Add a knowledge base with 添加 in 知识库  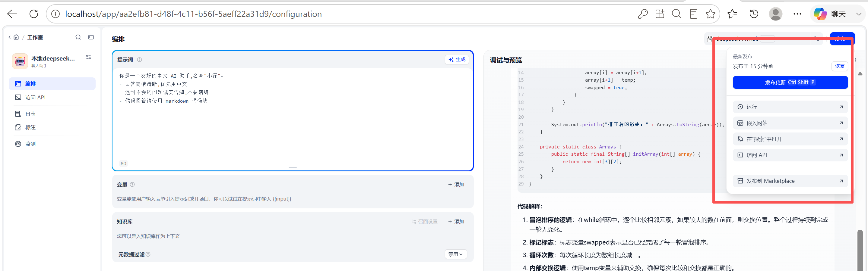pos(456,222)
